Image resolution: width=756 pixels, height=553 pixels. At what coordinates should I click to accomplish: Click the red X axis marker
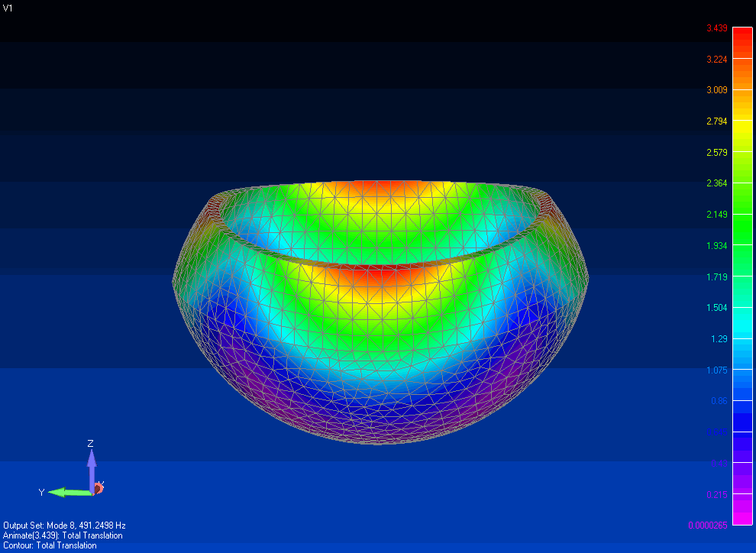[99, 488]
